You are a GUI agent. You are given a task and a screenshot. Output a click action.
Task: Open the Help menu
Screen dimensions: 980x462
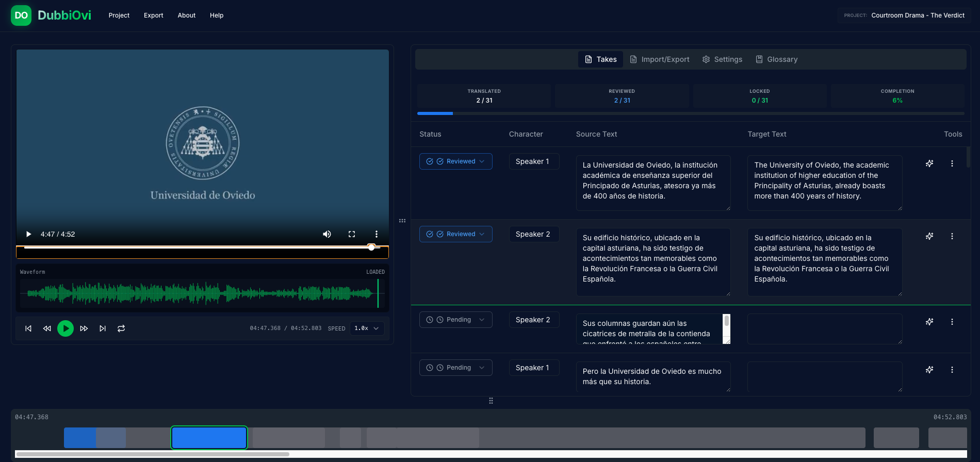[217, 15]
